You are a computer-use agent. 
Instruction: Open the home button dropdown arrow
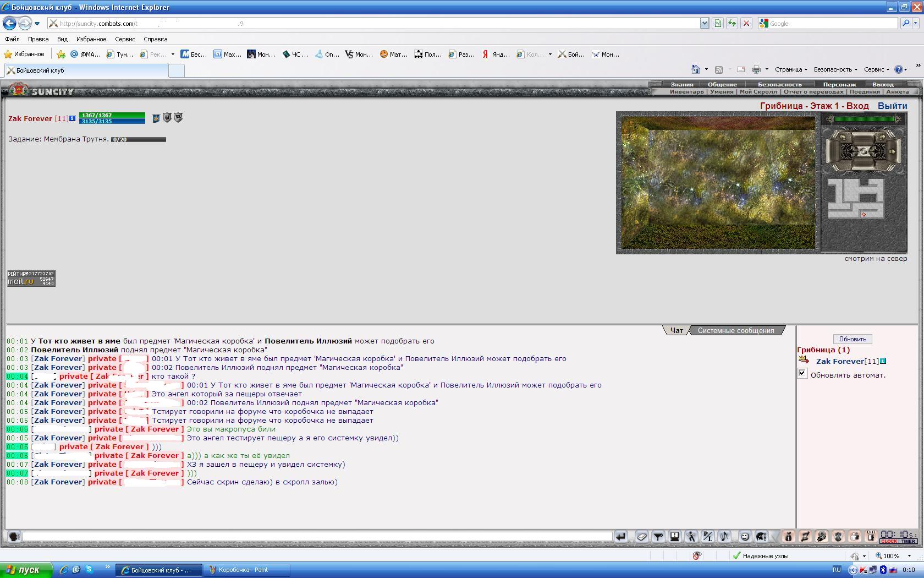click(x=706, y=69)
